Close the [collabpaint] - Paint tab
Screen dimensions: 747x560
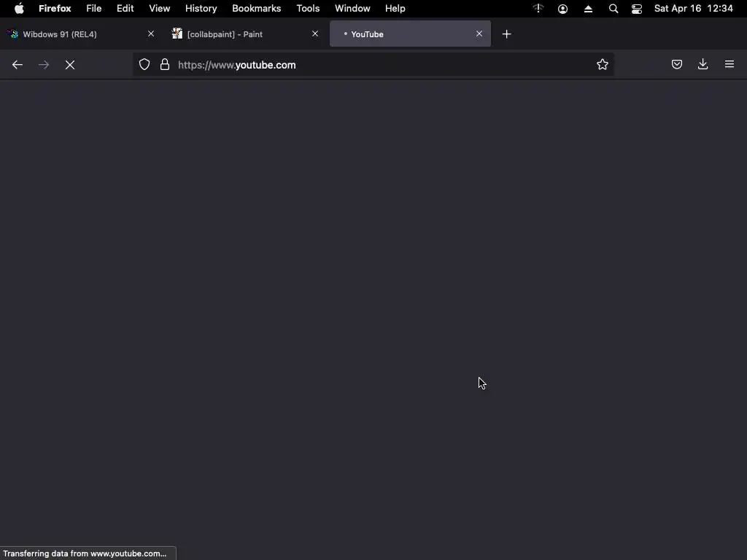(315, 34)
